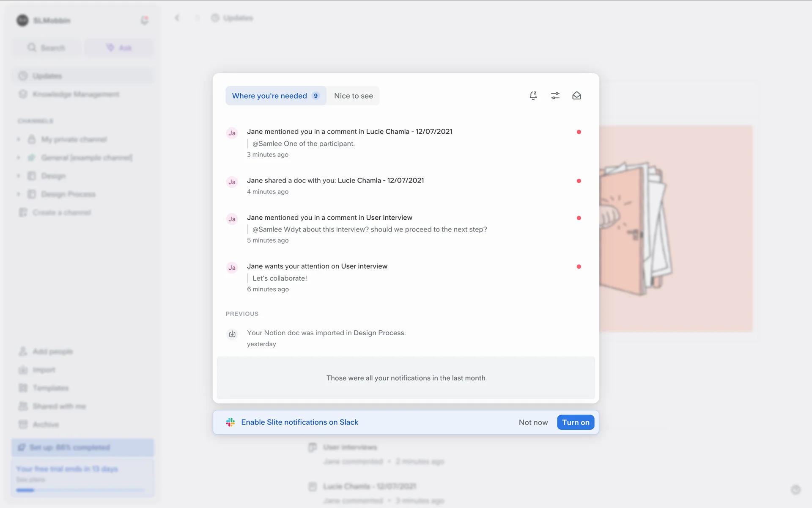This screenshot has height=508, width=812.
Task: Toggle unread dot on shared doc notification
Action: 579,181
